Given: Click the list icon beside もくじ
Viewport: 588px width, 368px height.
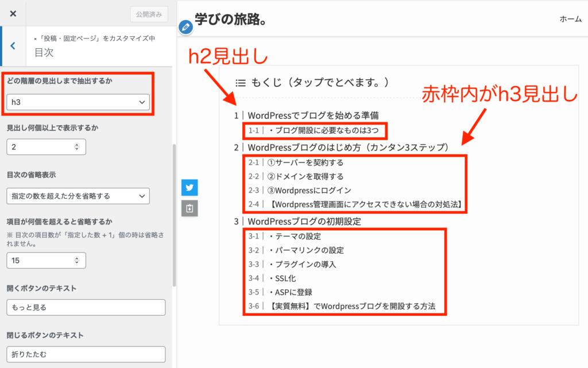Looking at the screenshot, I should point(241,83).
